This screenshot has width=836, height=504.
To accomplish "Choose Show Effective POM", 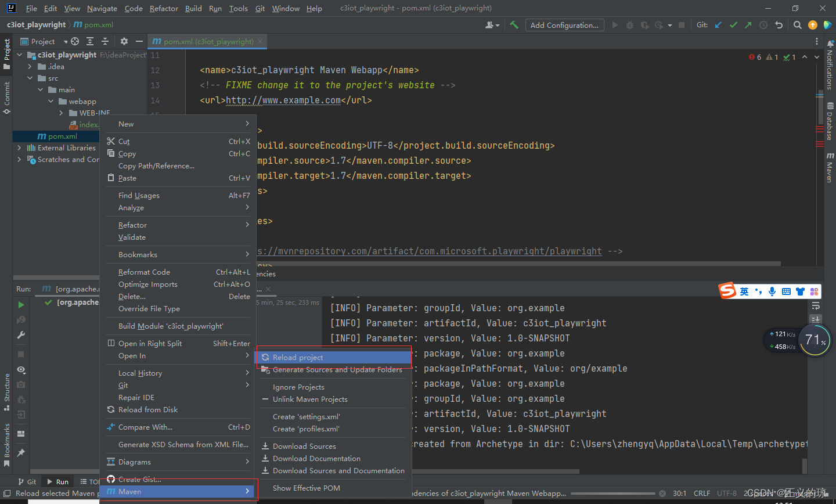I will coord(334,488).
